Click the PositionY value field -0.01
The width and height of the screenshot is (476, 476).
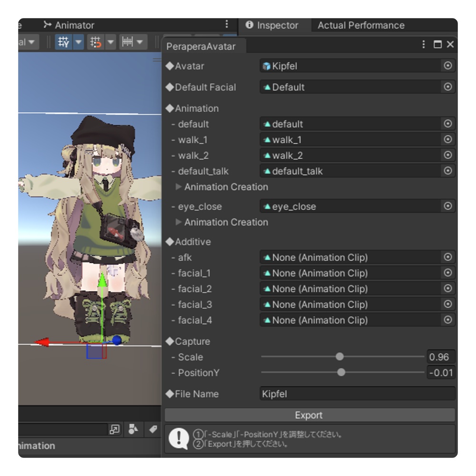point(441,373)
